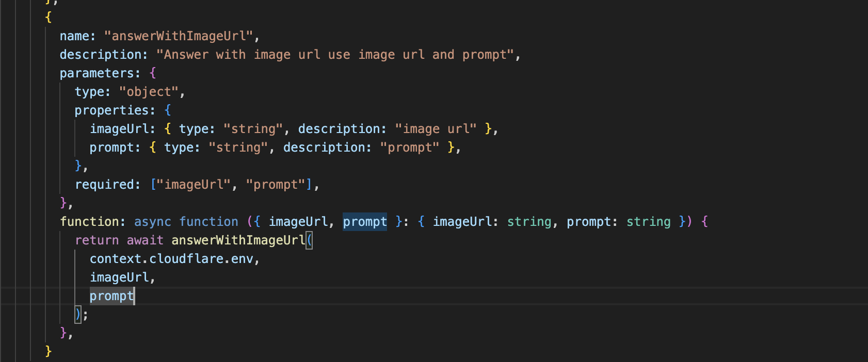Click the required property key
The height and width of the screenshot is (362, 868).
pyautogui.click(x=104, y=185)
